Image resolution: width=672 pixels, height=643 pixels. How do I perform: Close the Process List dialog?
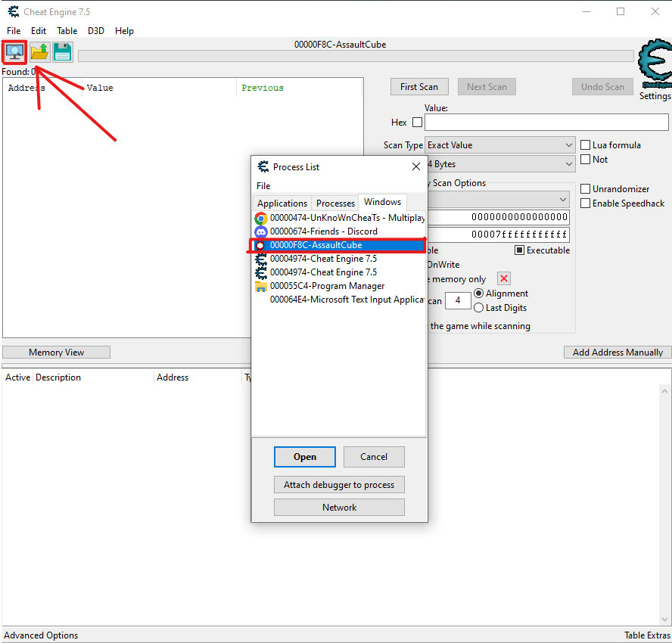(415, 166)
